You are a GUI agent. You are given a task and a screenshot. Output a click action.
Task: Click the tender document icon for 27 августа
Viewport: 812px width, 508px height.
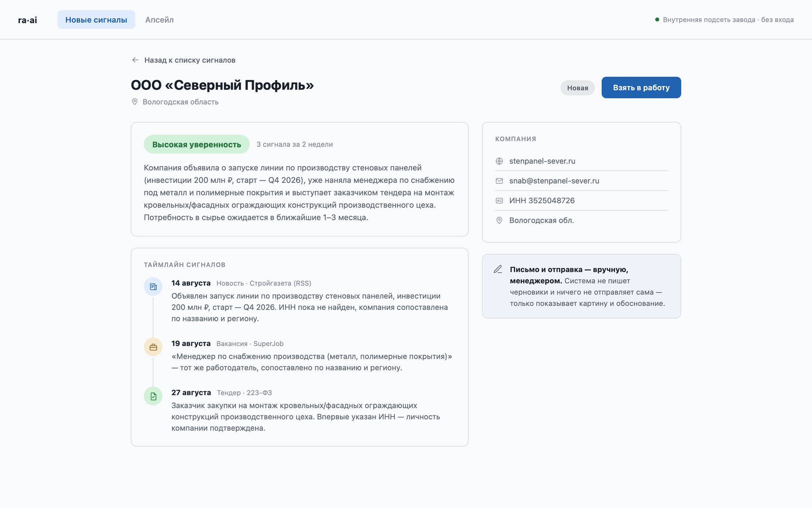click(153, 396)
